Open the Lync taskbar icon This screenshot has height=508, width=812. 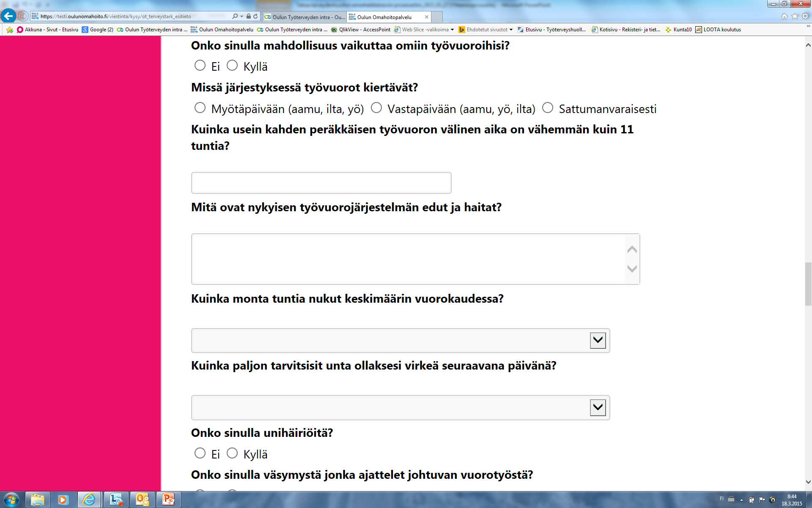(116, 500)
